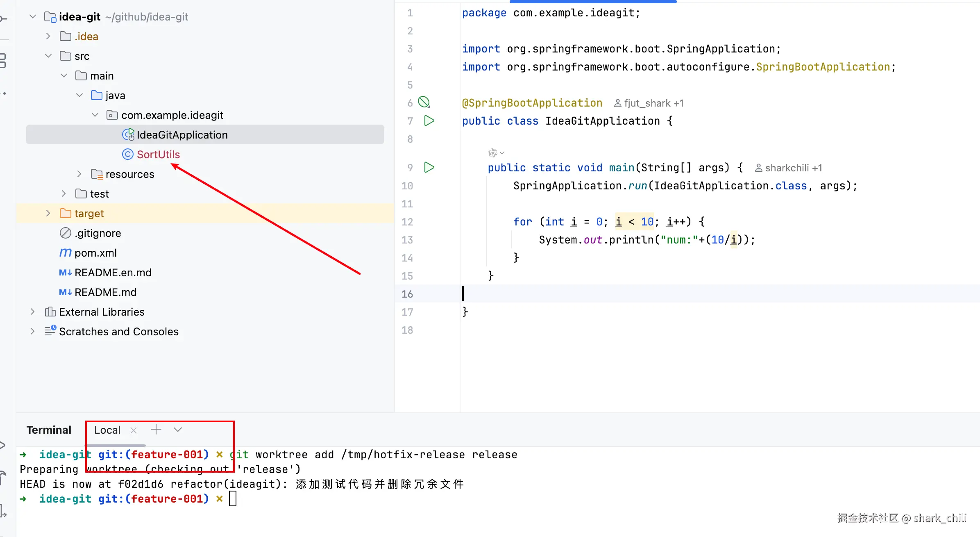Expand External Libraries node

click(32, 312)
